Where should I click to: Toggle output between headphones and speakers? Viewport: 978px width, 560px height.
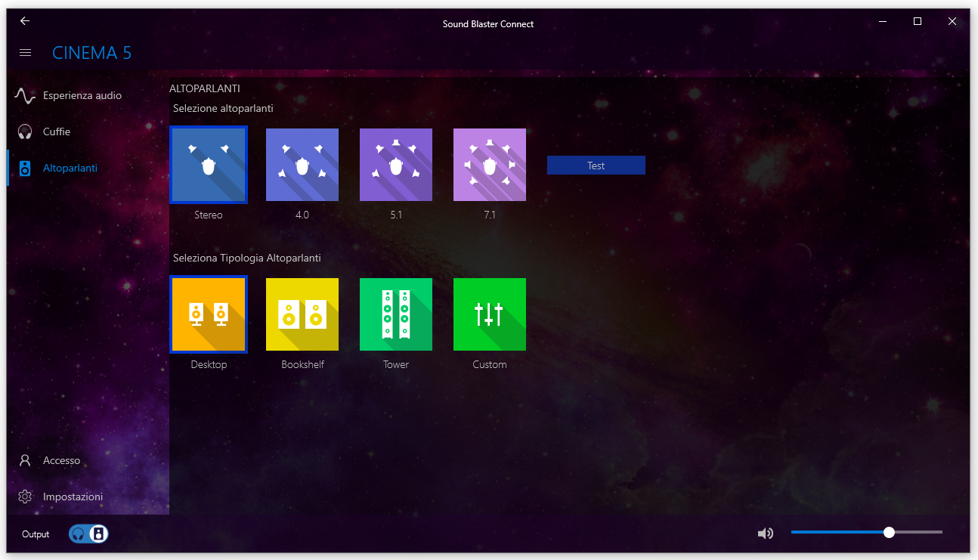pos(88,534)
